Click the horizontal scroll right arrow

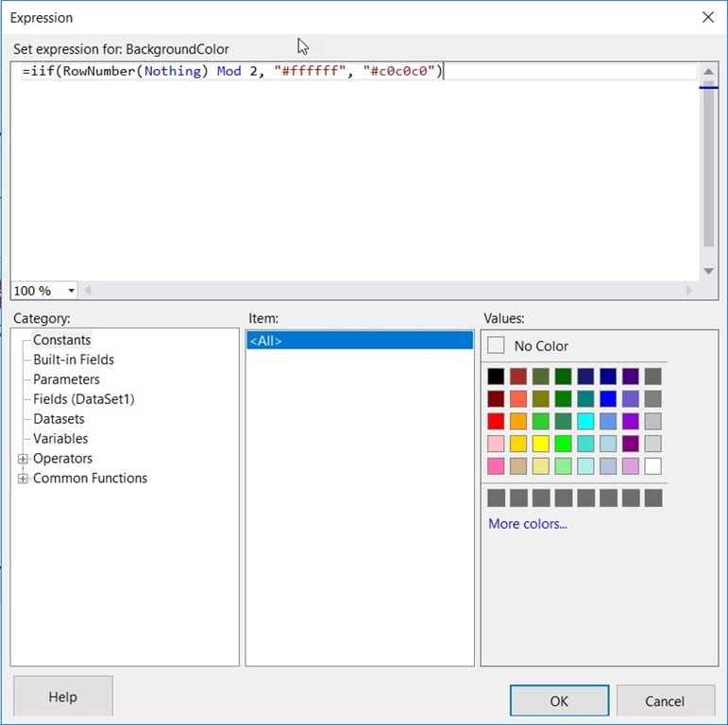689,291
